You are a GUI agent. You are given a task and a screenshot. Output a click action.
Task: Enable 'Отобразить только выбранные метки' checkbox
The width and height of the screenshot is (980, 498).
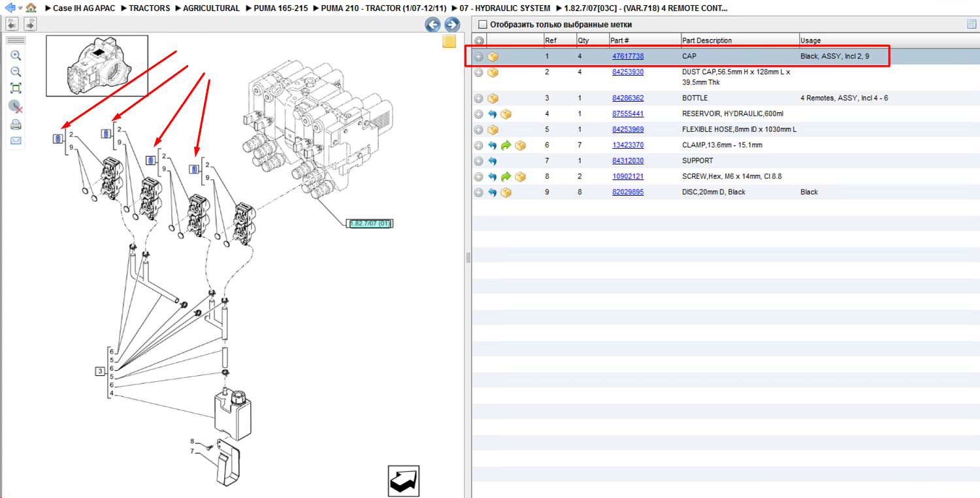point(483,25)
